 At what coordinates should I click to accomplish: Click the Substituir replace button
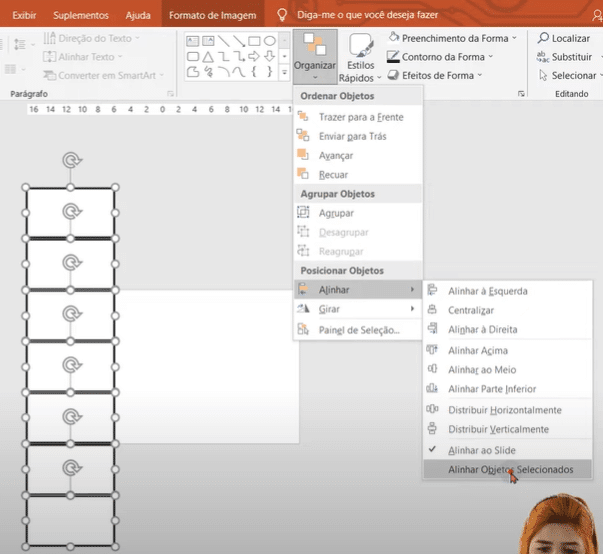(x=565, y=57)
